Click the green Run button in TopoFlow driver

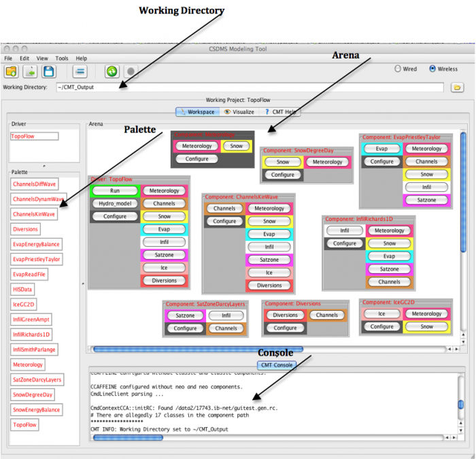[114, 191]
